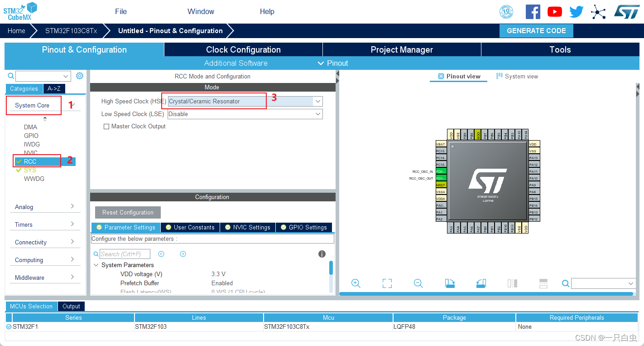Open the peripheral panel settings gear

pyautogui.click(x=80, y=76)
